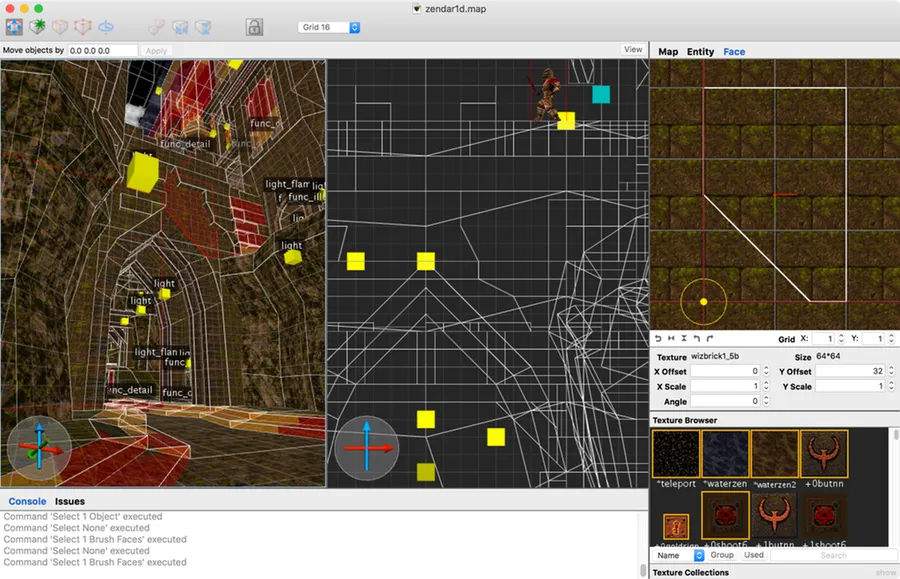The height and width of the screenshot is (579, 900).
Task: Flip objects vertically from the toolbar
Action: [x=203, y=27]
